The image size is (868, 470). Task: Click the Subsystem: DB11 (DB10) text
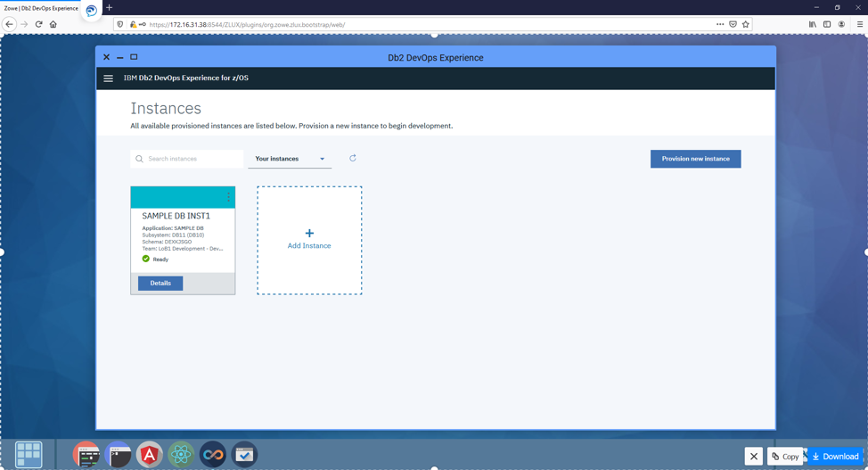[173, 235]
